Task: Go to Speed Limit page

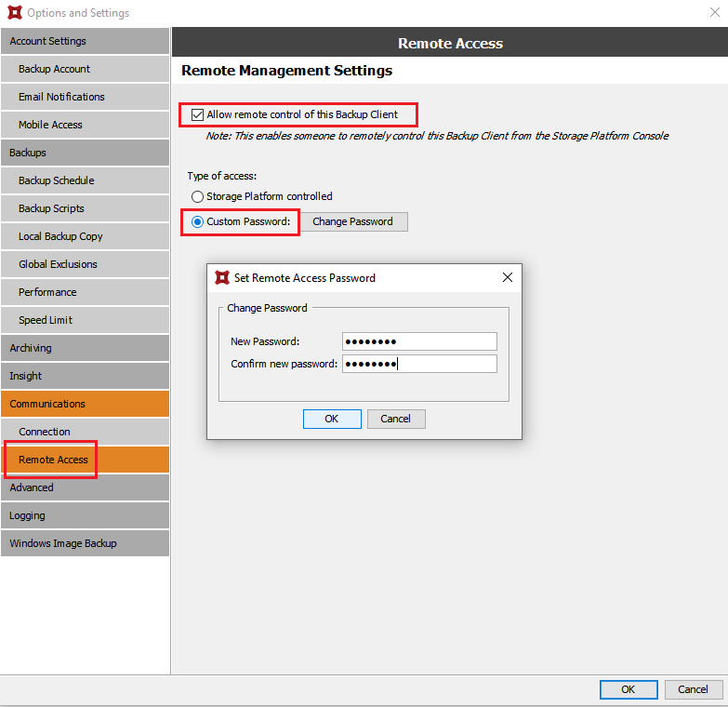Action: [85, 320]
